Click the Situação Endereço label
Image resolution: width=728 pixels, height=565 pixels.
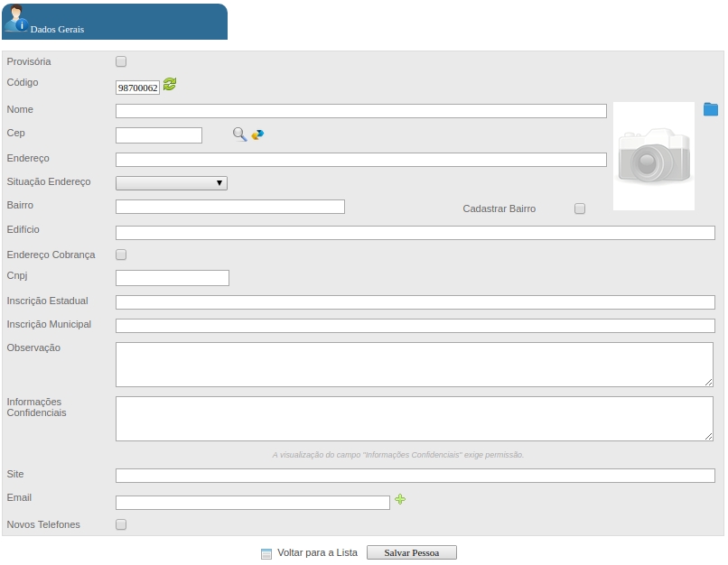[49, 181]
